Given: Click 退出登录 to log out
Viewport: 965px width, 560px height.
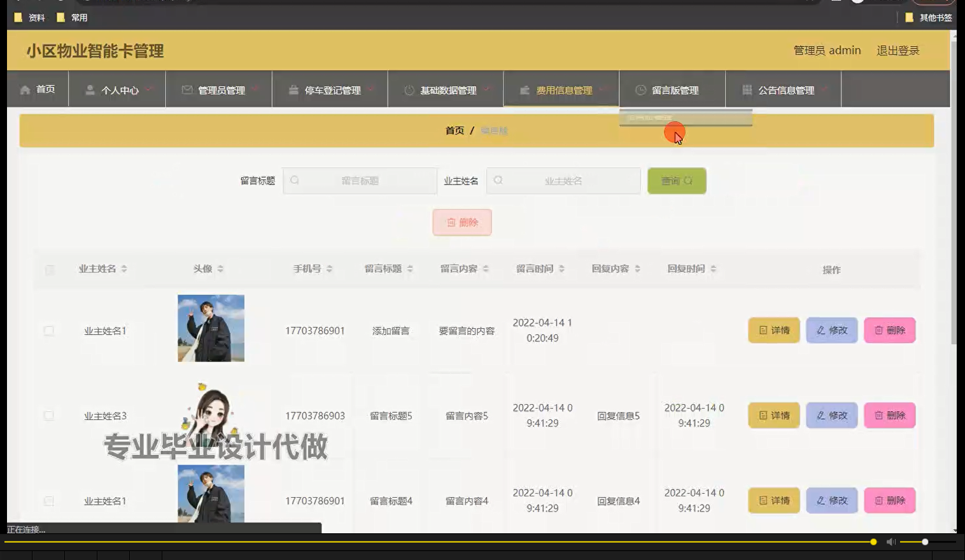Looking at the screenshot, I should pyautogui.click(x=898, y=50).
